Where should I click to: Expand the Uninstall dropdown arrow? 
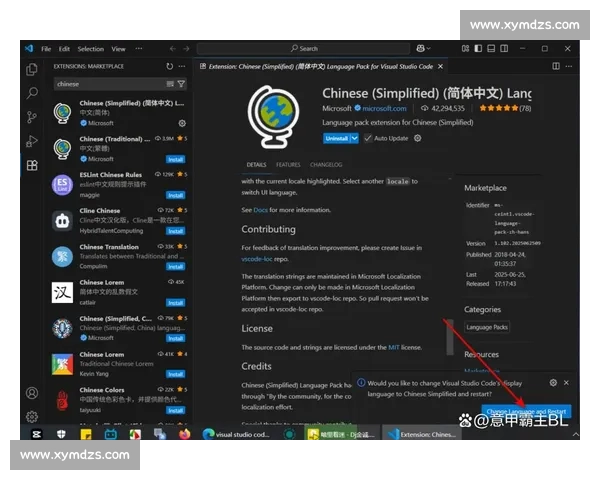(x=355, y=138)
